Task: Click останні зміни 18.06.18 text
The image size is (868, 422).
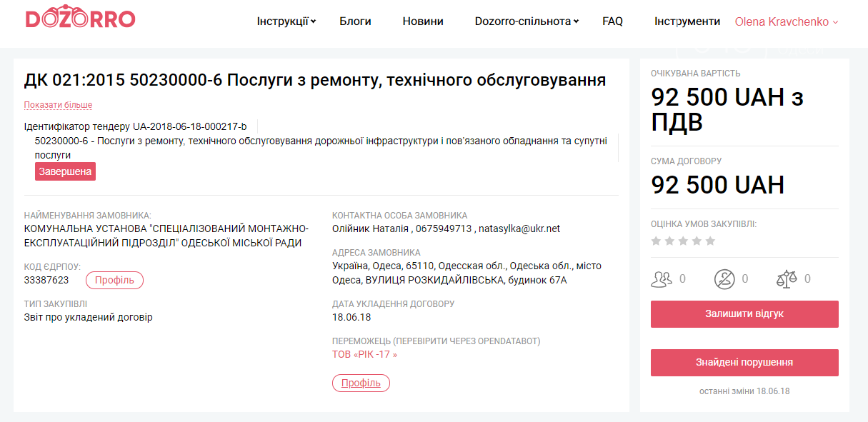Action: tap(744, 391)
